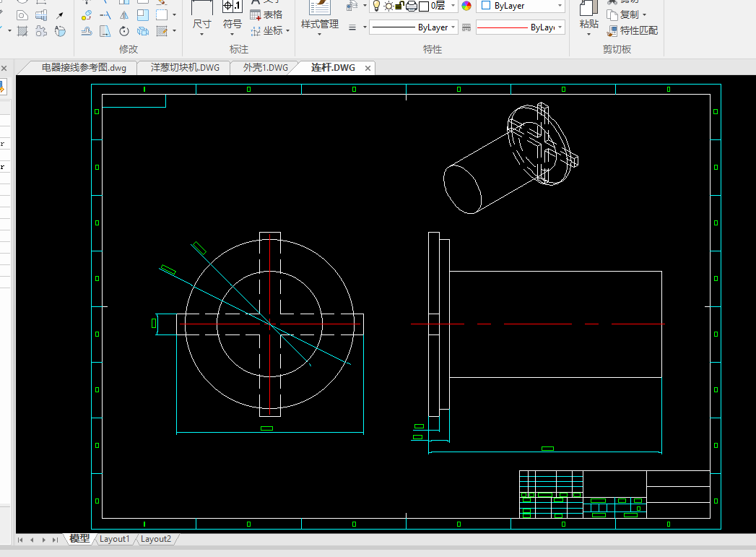Click the layer color square swatch
The width and height of the screenshot is (756, 557).
click(424, 6)
